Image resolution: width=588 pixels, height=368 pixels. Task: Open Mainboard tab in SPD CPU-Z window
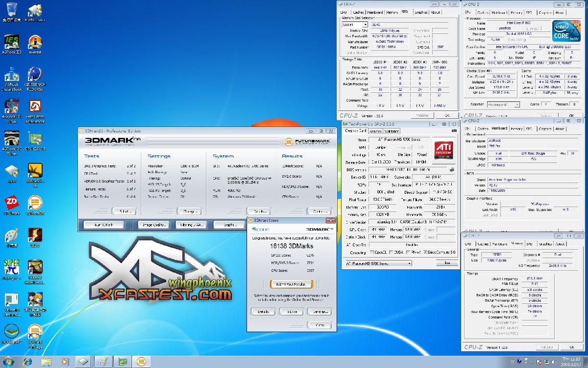pos(375,12)
